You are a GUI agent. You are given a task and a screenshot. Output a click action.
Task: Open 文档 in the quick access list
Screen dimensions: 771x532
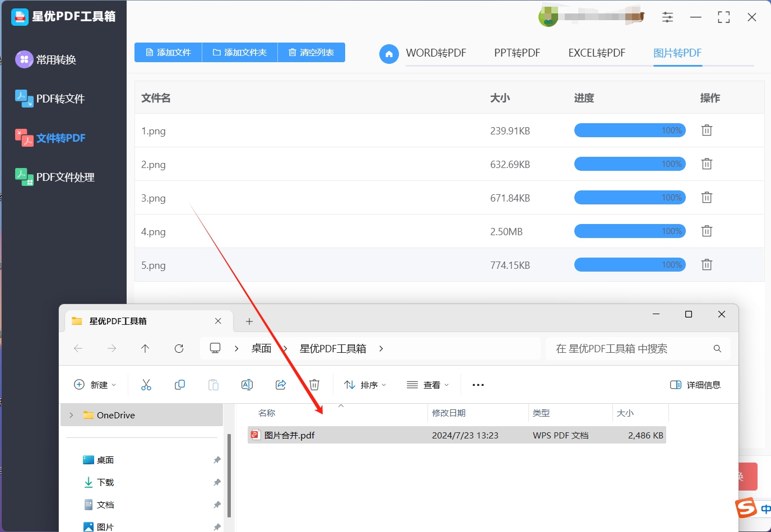[105, 505]
